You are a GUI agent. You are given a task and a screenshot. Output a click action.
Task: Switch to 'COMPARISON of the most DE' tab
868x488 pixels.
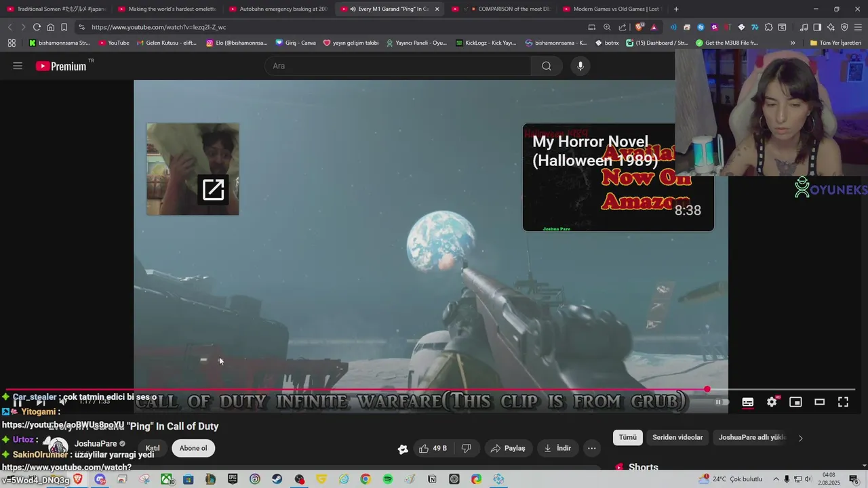pyautogui.click(x=502, y=9)
